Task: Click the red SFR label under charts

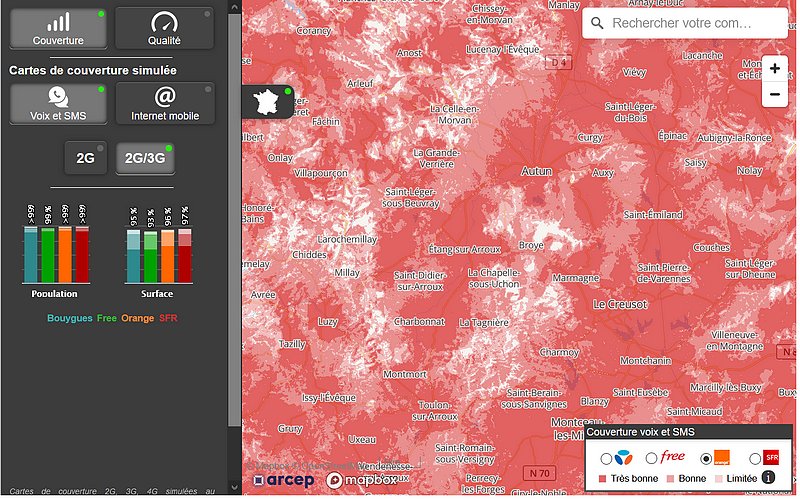Action: pos(168,318)
